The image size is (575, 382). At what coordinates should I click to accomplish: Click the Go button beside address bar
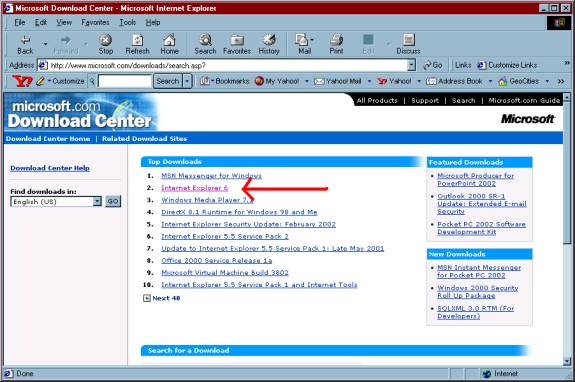click(433, 65)
